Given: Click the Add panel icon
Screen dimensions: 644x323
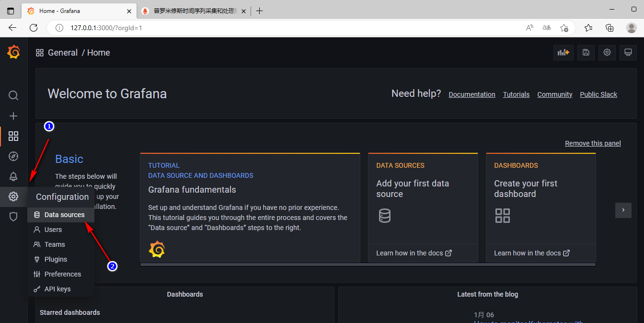Looking at the screenshot, I should tap(563, 53).
